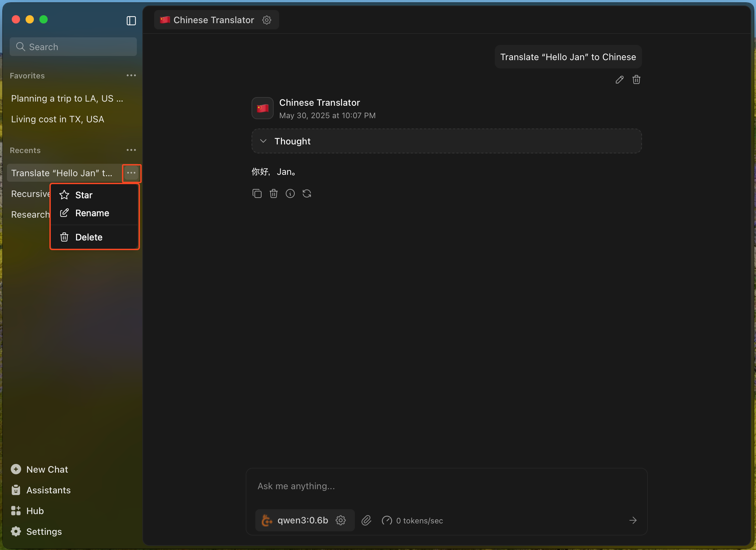This screenshot has height=550, width=756.
Task: Click the Search field
Action: pos(73,47)
